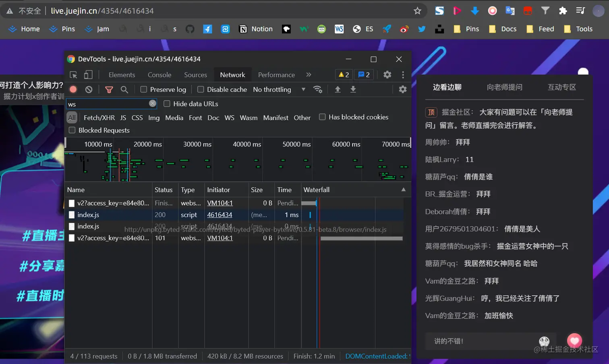Open the browser extensions puzzle icon
The height and width of the screenshot is (364, 609).
563,11
